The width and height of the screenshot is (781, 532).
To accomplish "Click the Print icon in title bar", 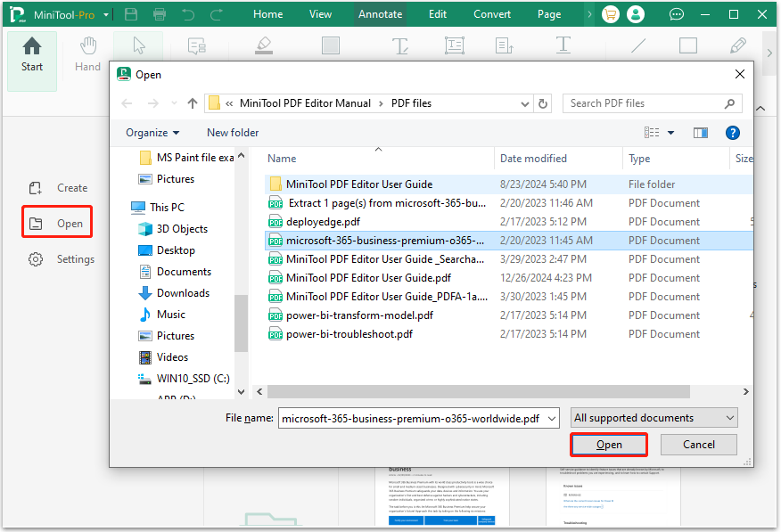I will pos(160,14).
